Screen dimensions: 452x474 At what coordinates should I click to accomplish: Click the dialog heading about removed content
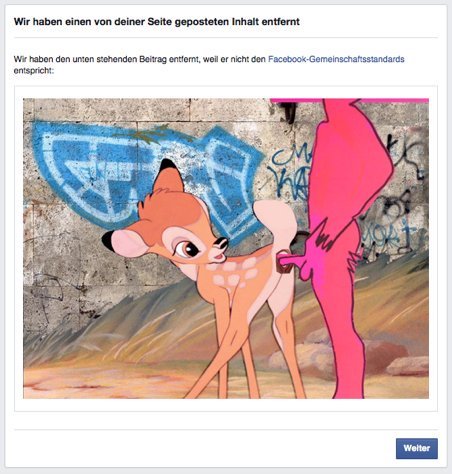[157, 22]
